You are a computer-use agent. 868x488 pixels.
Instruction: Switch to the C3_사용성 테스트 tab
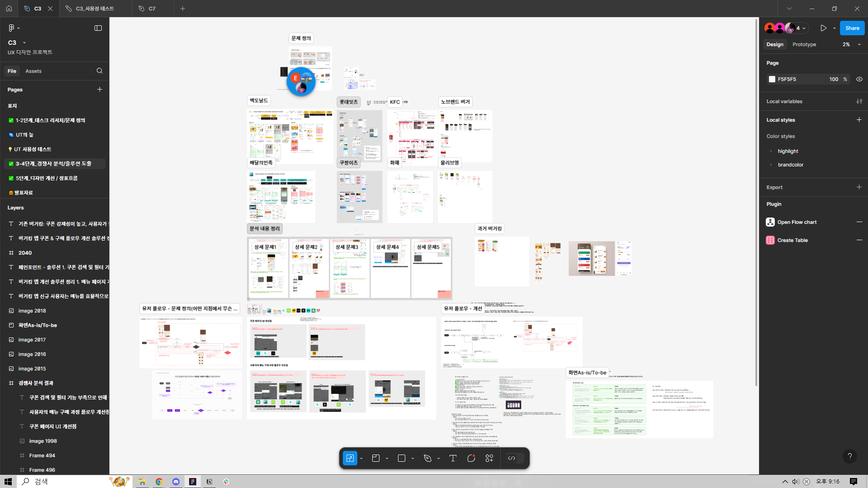pos(95,9)
